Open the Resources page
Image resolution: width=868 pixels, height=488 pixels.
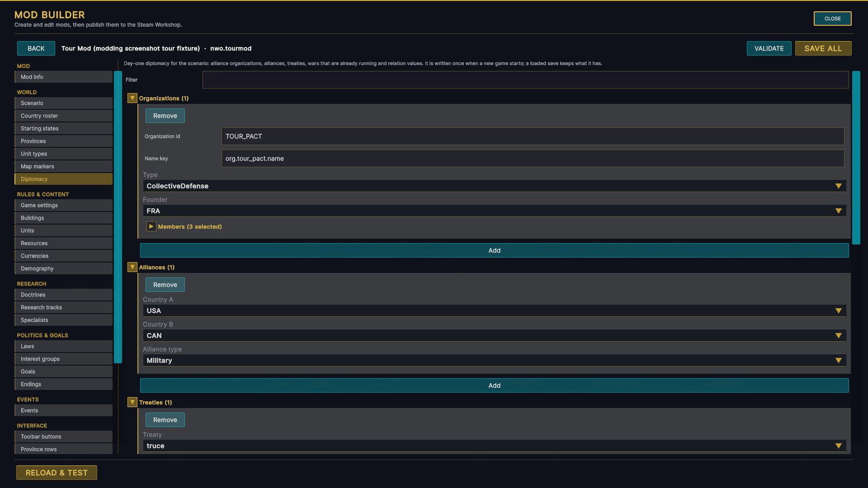tap(63, 243)
